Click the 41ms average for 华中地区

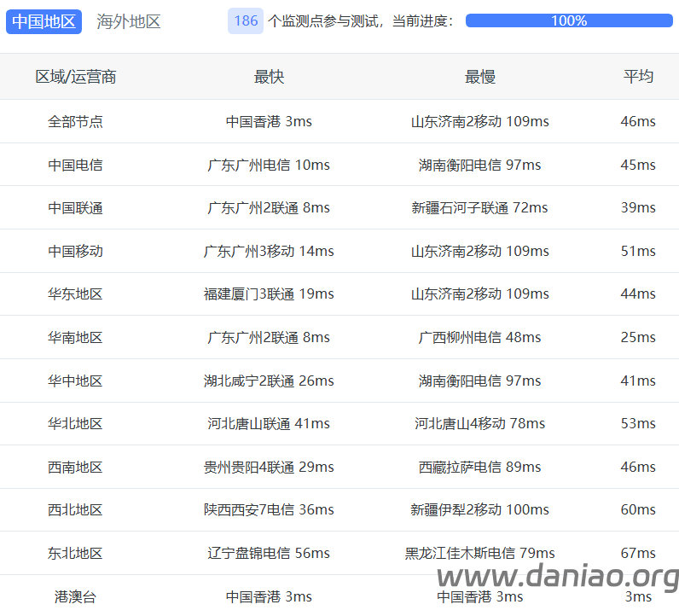(638, 381)
